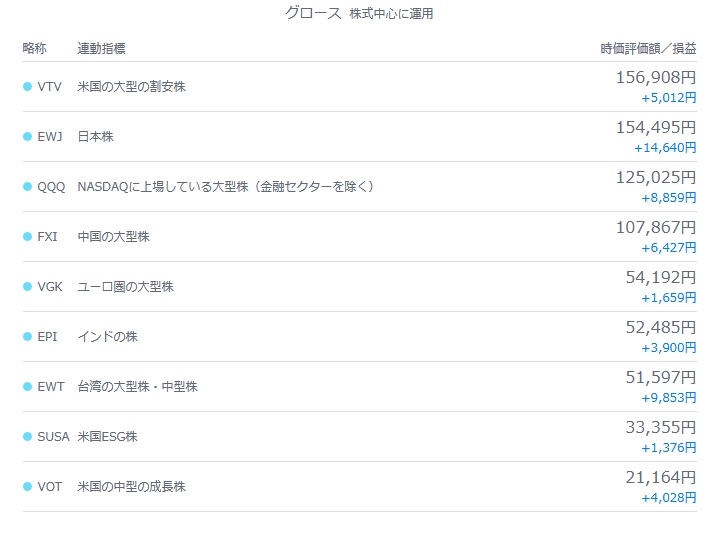Click the 連動指標 column header
The image size is (724, 536).
pos(101,49)
